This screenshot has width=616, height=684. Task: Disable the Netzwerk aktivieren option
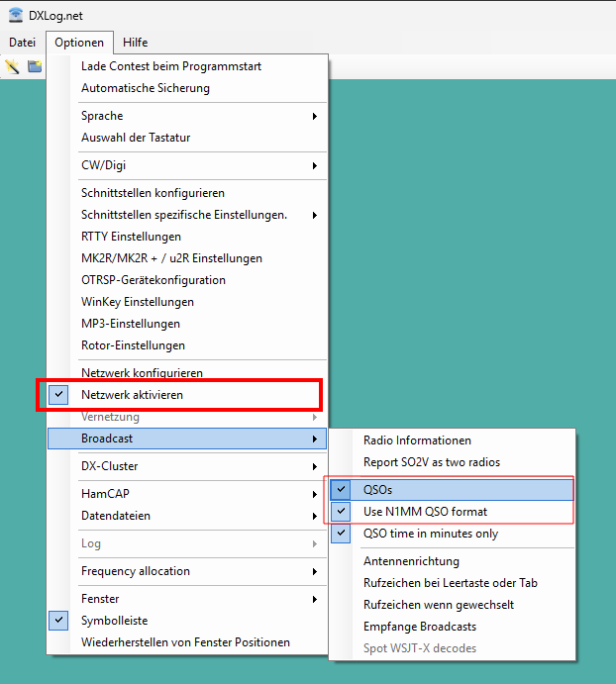[x=132, y=395]
